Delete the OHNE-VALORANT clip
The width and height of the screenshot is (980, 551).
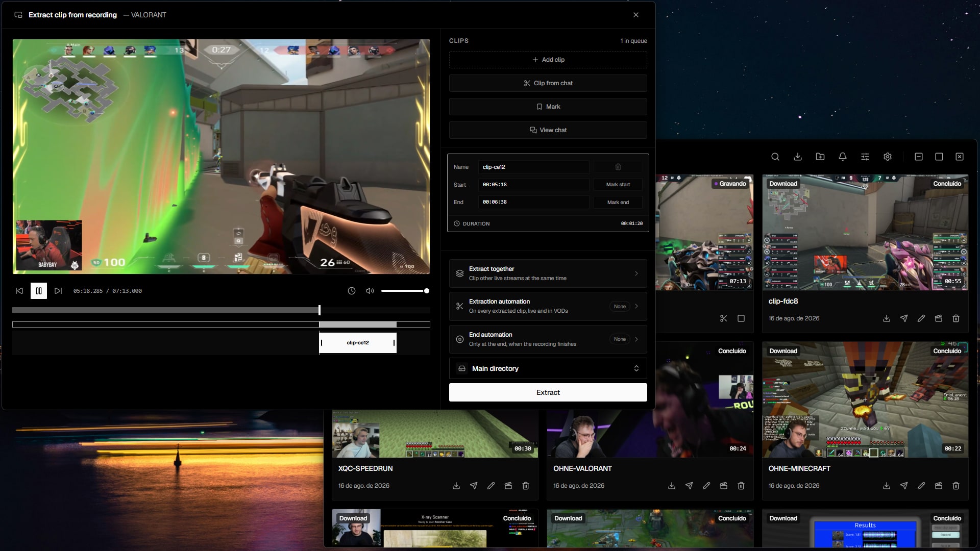(741, 486)
